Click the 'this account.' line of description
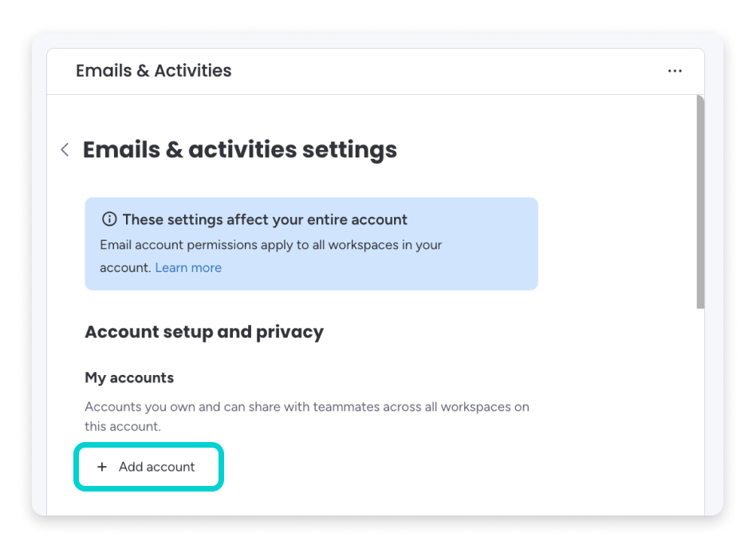The height and width of the screenshot is (549, 756). click(x=123, y=426)
